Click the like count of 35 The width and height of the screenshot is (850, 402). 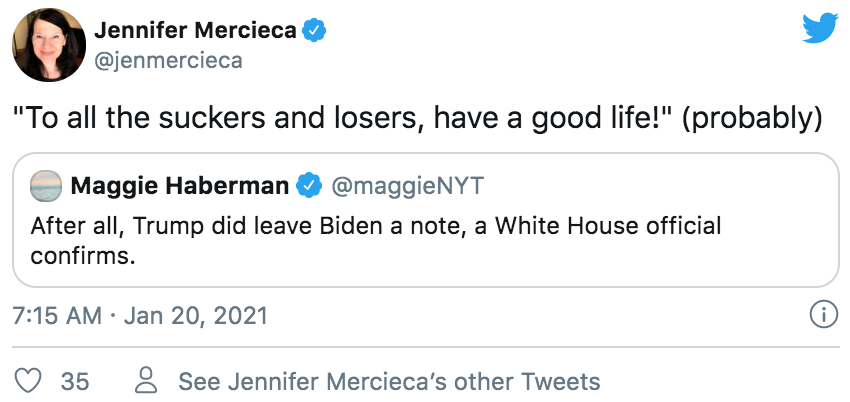pyautogui.click(x=75, y=381)
